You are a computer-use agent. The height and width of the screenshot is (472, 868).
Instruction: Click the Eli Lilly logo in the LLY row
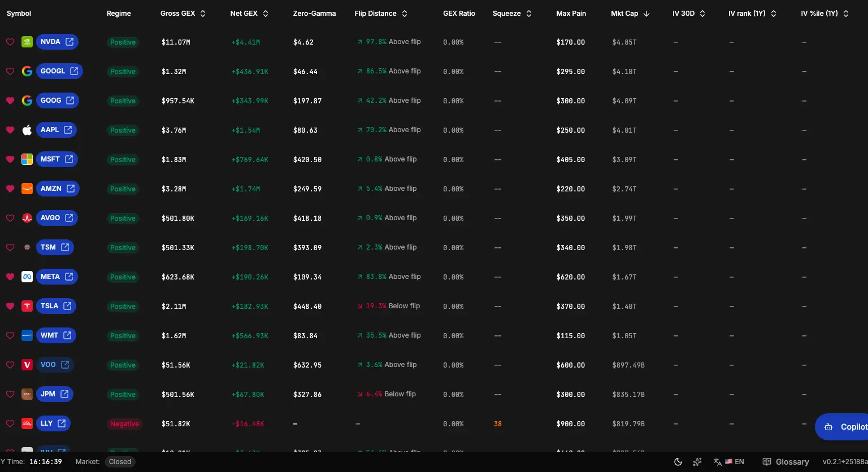27,423
